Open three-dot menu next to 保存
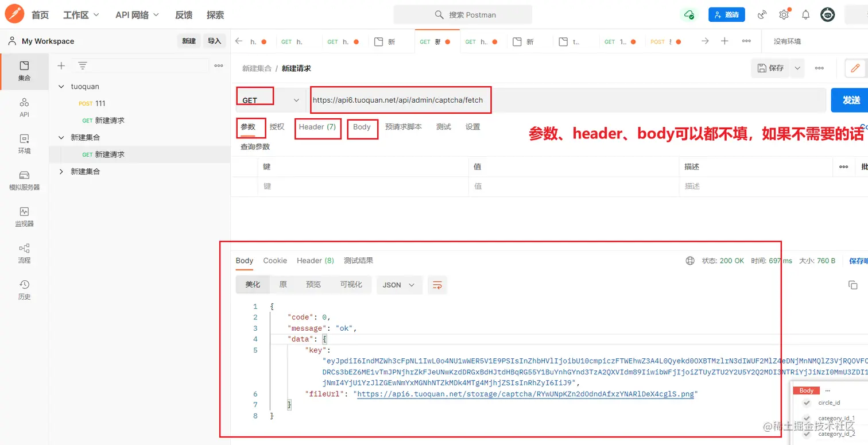The width and height of the screenshot is (868, 445). click(x=819, y=68)
